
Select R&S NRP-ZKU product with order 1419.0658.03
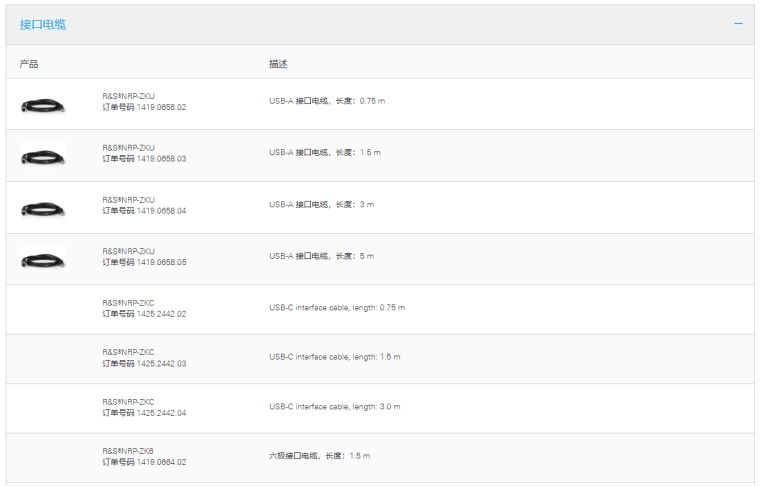click(x=129, y=148)
